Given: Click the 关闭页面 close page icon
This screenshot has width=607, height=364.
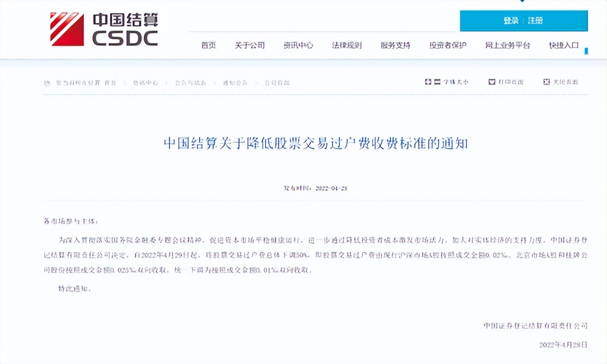Looking at the screenshot, I should 546,81.
